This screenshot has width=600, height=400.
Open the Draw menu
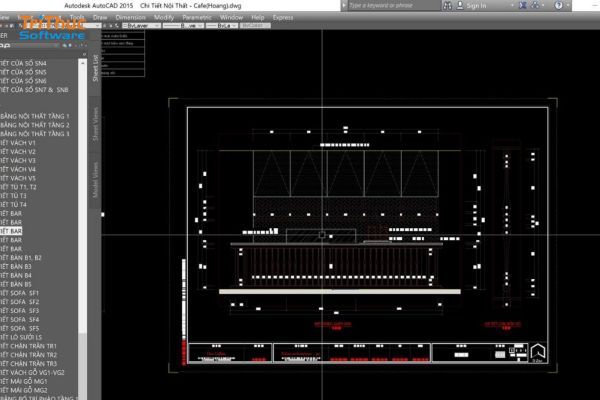tap(100, 17)
